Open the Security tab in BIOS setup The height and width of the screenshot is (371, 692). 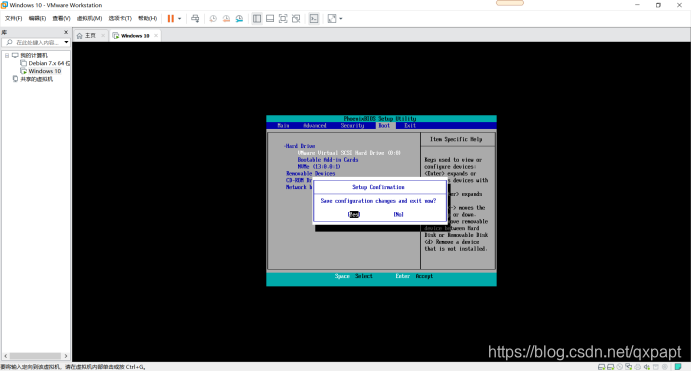click(x=352, y=126)
